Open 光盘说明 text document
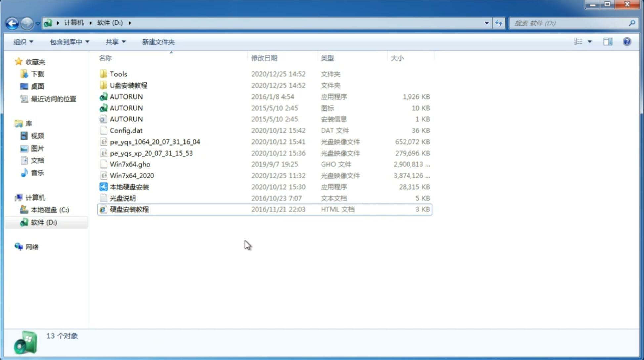Viewport: 644px width, 360px height. pyautogui.click(x=122, y=198)
